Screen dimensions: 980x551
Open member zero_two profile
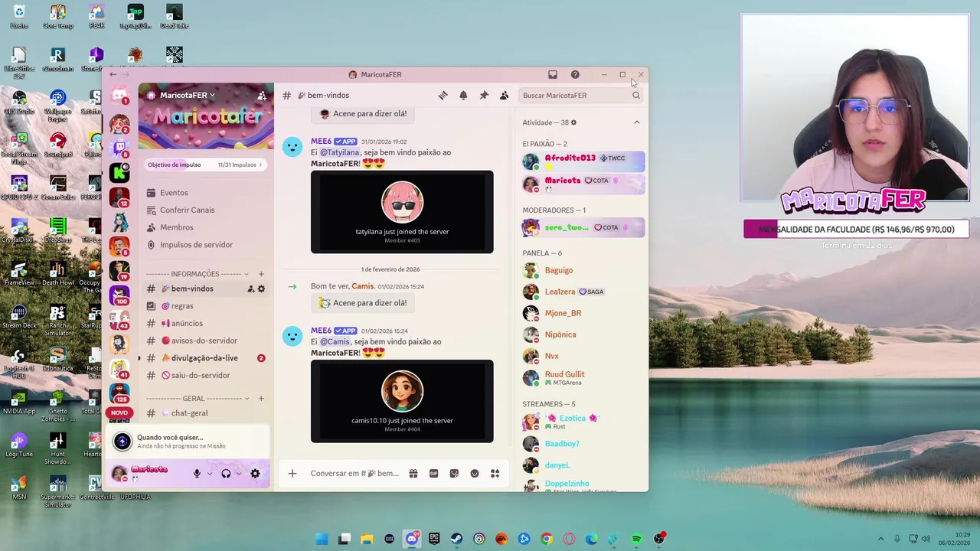583,227
